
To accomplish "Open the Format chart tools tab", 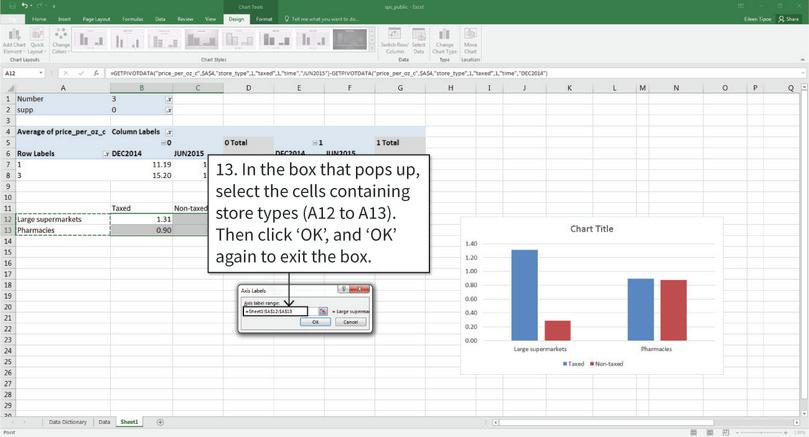I will [264, 19].
